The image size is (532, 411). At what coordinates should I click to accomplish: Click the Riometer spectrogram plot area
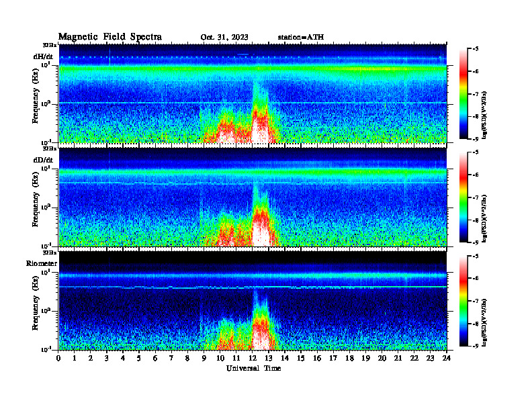click(253, 301)
